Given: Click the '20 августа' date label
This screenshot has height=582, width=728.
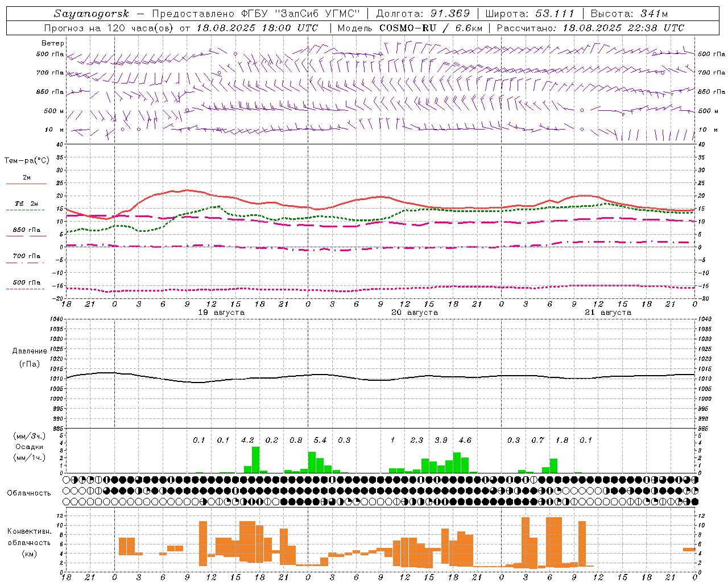Looking at the screenshot, I should click(415, 313).
